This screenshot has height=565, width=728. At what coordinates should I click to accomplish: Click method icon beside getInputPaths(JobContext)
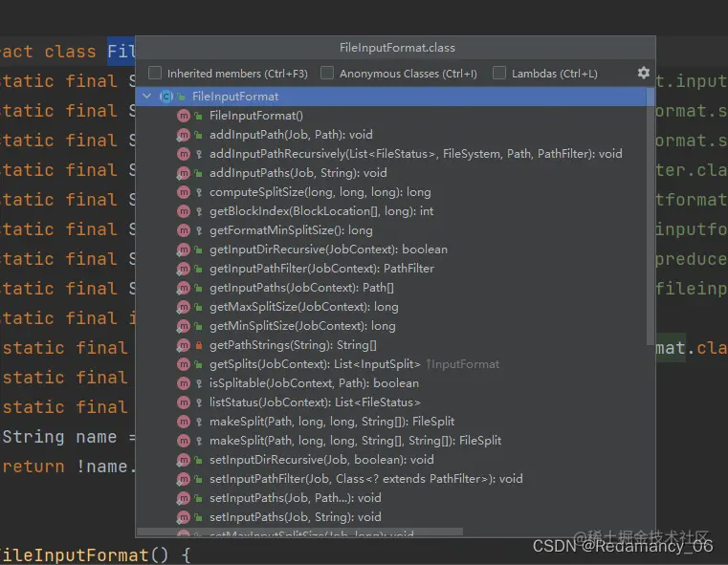[x=184, y=288]
